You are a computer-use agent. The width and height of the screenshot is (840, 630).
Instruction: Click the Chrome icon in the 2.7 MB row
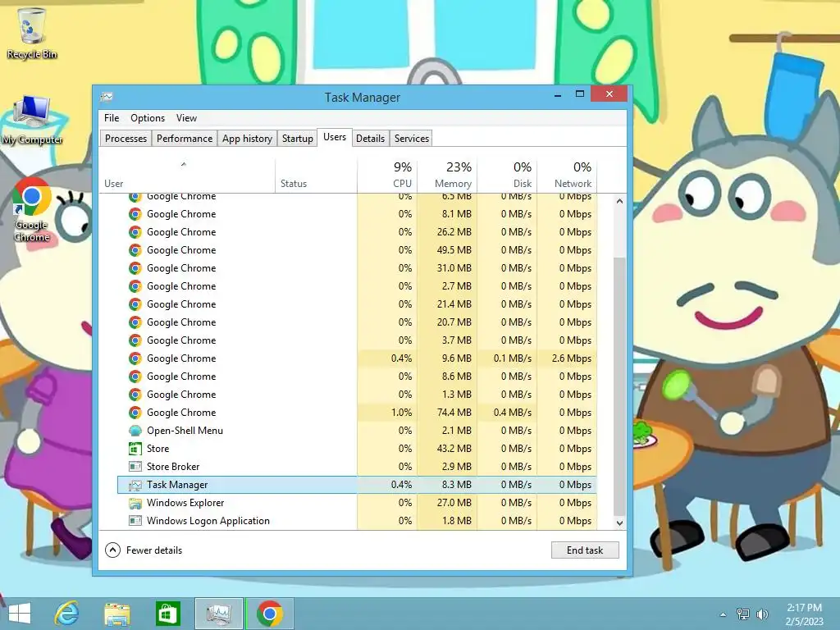[135, 286]
